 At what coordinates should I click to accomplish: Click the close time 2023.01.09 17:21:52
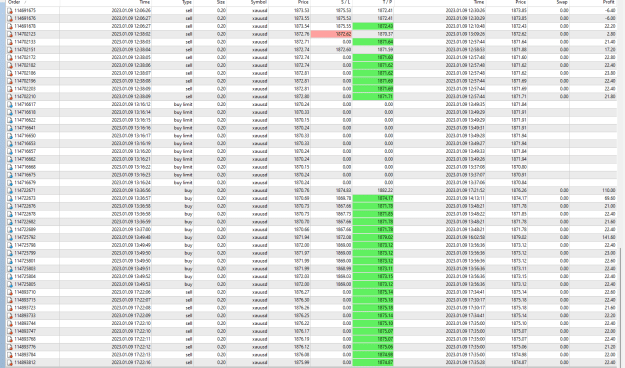[465, 191]
